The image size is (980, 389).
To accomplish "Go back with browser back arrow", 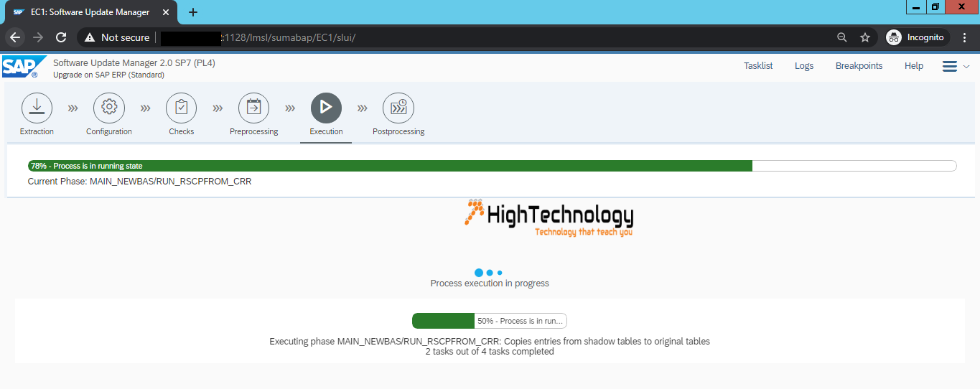I will [15, 37].
